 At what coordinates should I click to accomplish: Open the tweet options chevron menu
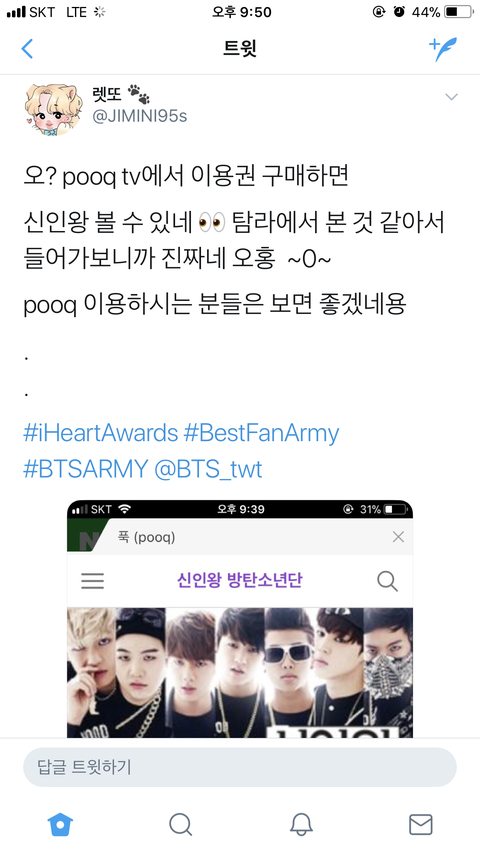(451, 97)
